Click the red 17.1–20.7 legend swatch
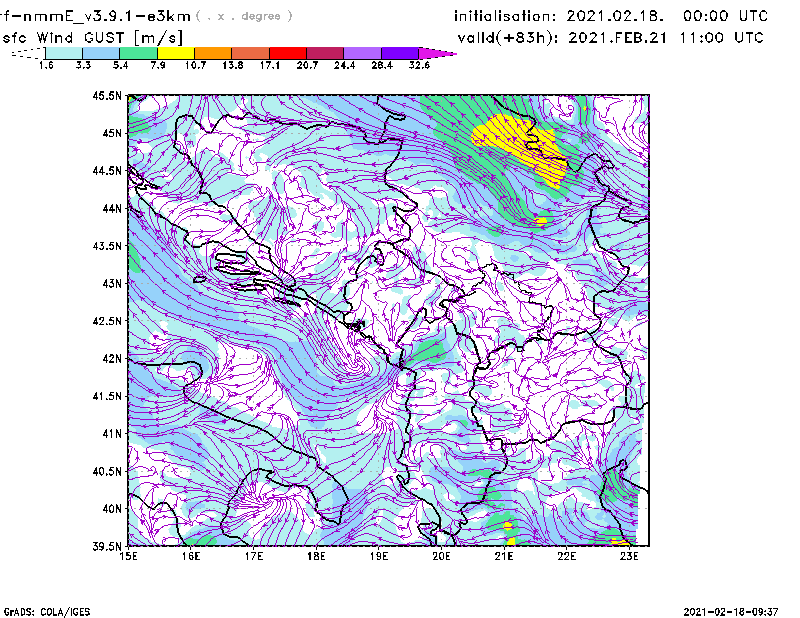 [x=288, y=53]
